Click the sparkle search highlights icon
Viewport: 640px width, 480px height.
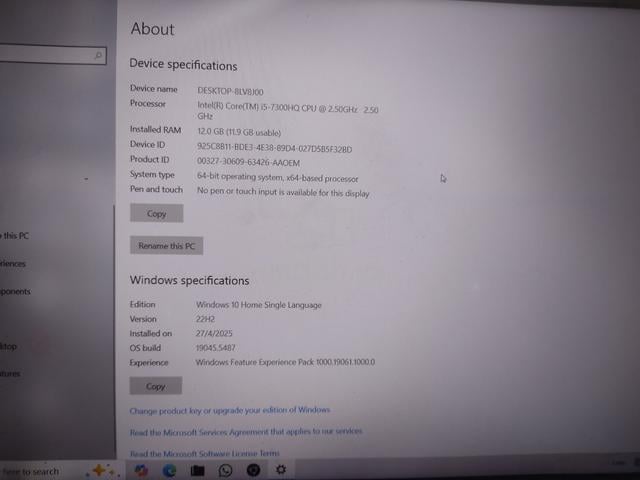tap(102, 471)
